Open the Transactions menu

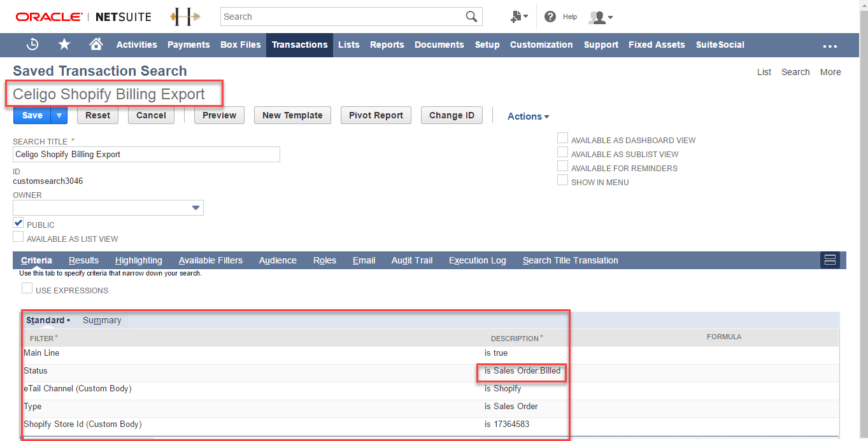click(299, 45)
